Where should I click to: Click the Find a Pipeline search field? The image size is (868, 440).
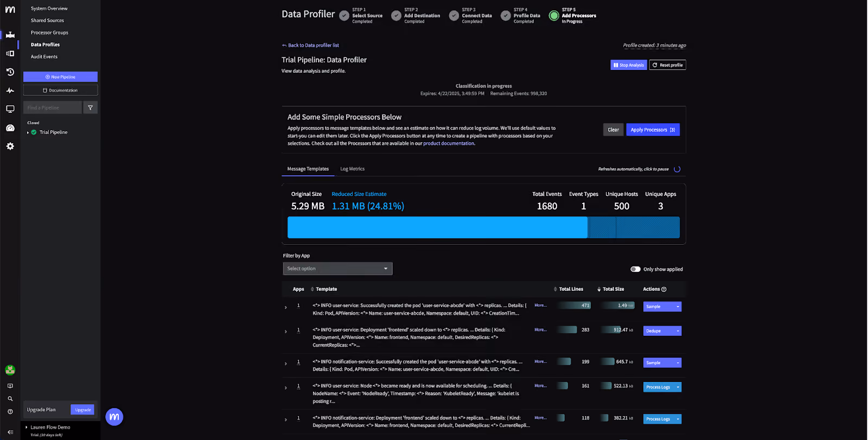click(53, 107)
